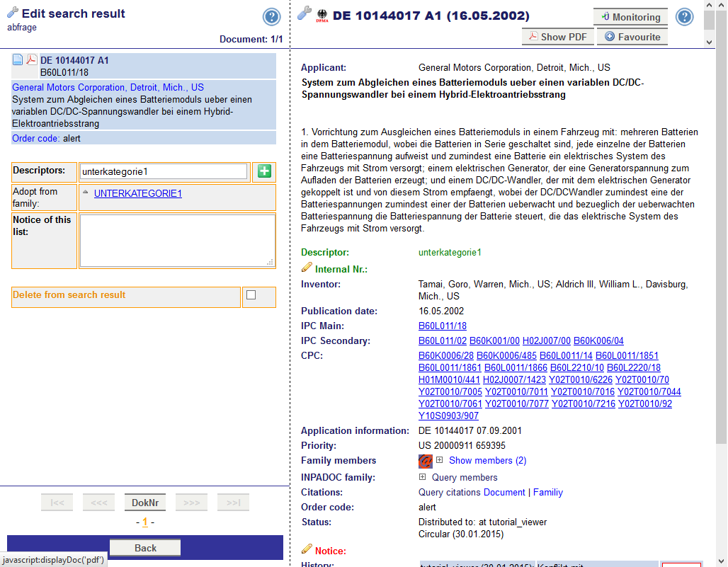Open CPC B60K0006/485 link
728x567 pixels.
(506, 355)
